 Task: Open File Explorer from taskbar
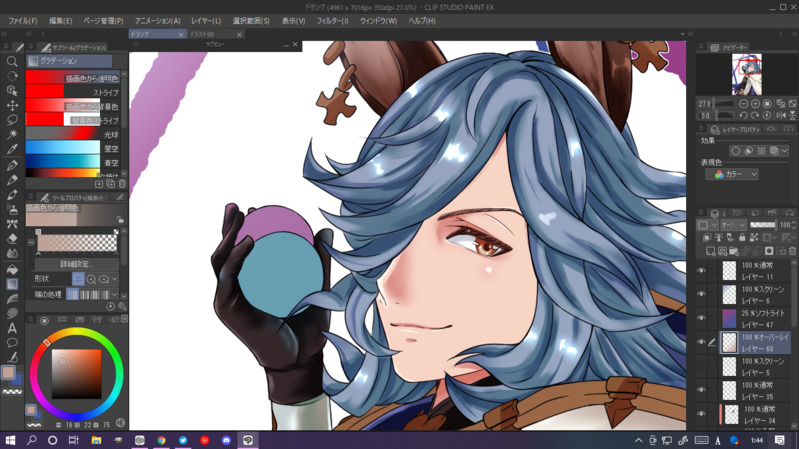click(96, 440)
